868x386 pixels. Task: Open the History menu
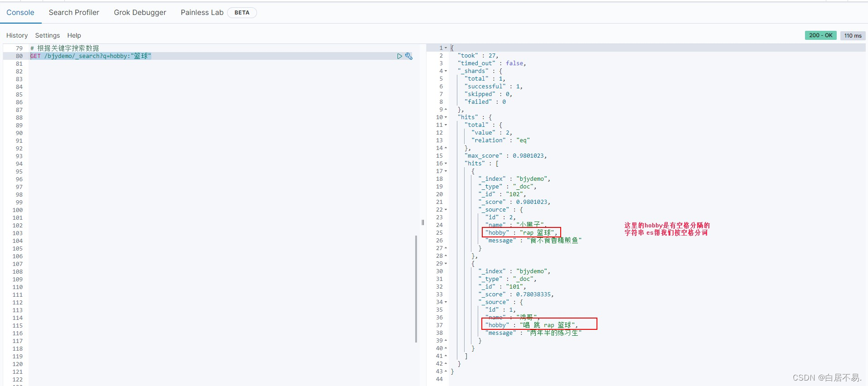pyautogui.click(x=17, y=35)
